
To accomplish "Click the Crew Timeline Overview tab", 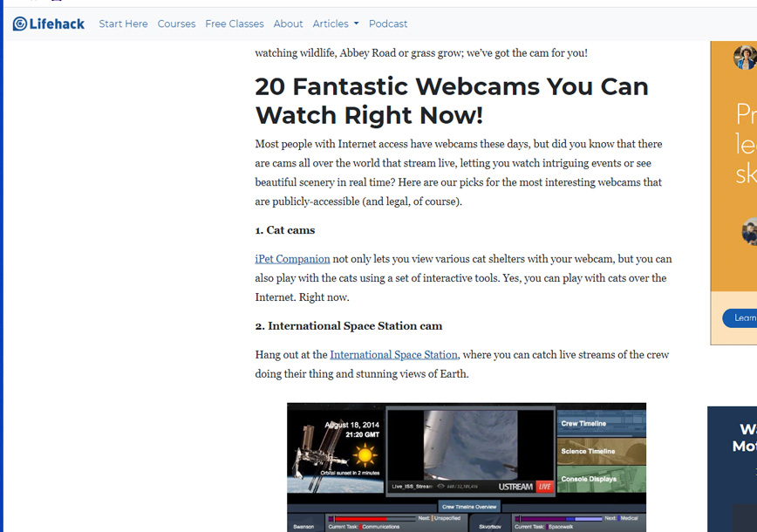I will pos(469,507).
